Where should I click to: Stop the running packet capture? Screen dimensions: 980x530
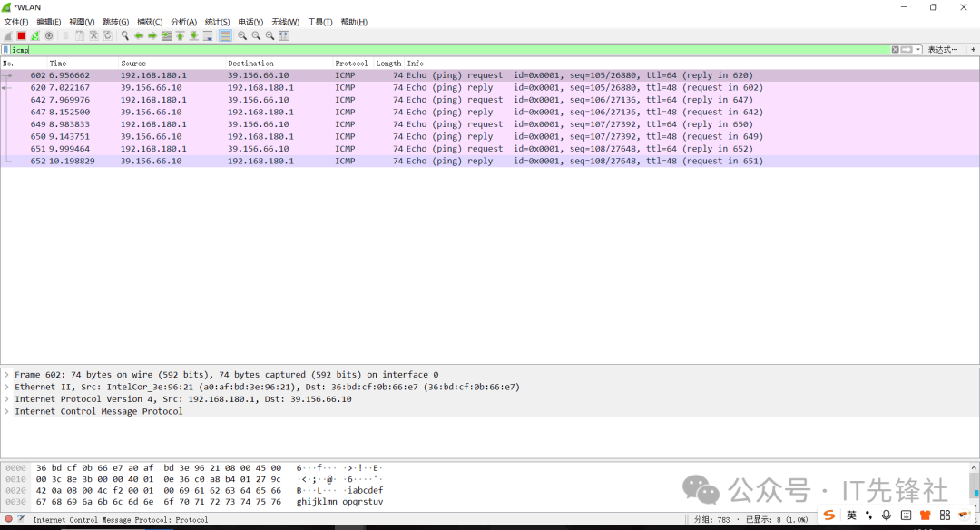21,35
